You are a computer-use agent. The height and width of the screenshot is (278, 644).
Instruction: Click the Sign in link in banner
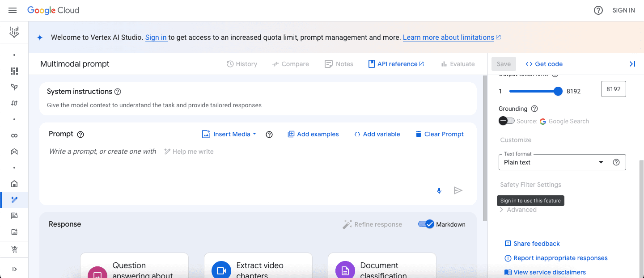[x=156, y=38]
